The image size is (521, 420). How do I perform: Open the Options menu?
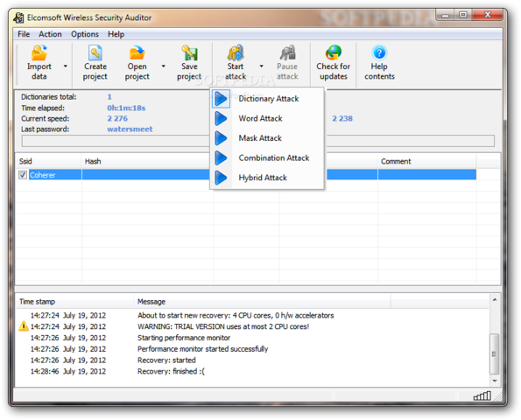tap(85, 34)
